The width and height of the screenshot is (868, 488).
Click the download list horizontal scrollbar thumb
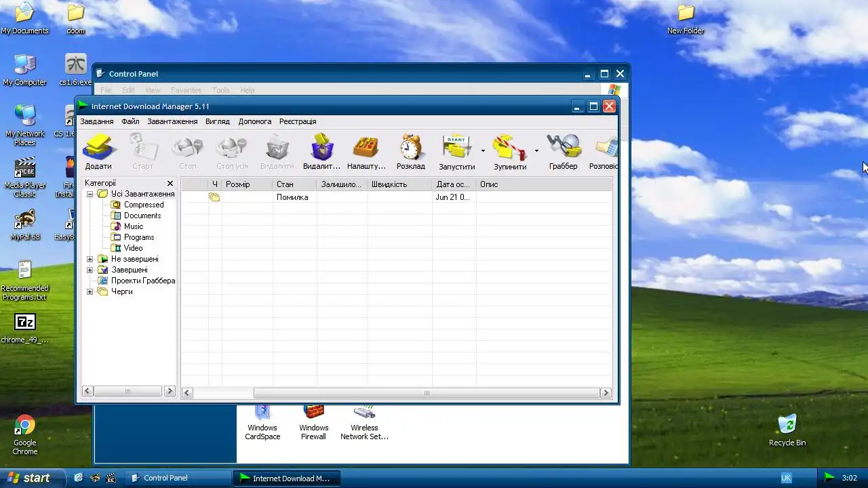click(x=427, y=393)
